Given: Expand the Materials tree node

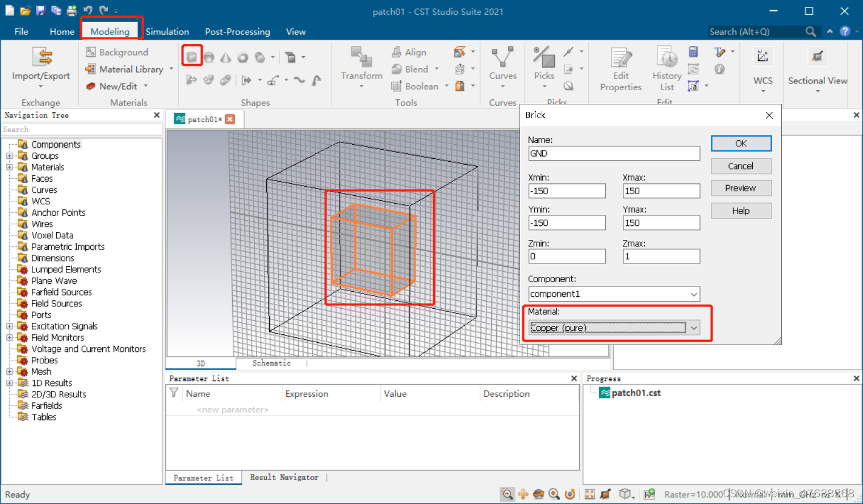Looking at the screenshot, I should 9,167.
